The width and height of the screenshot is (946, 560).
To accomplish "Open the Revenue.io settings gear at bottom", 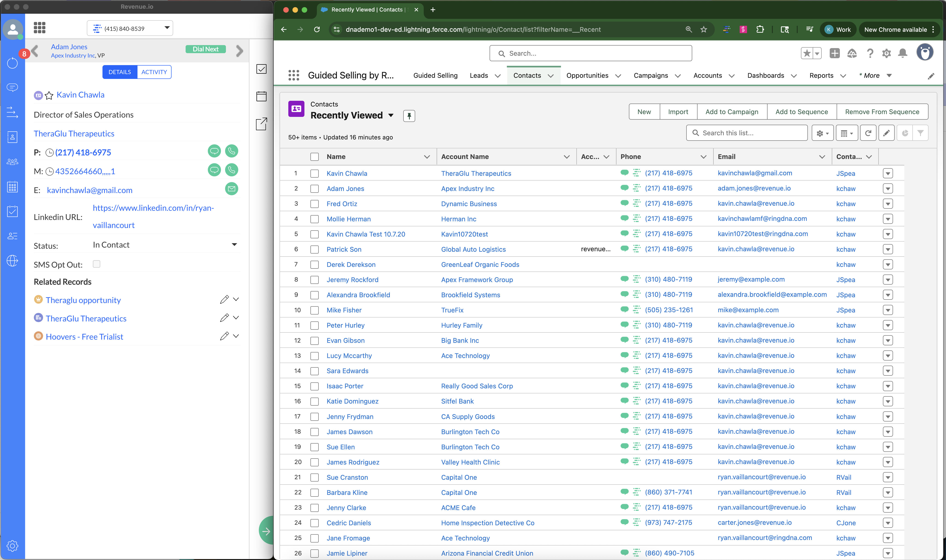I will coord(12,546).
